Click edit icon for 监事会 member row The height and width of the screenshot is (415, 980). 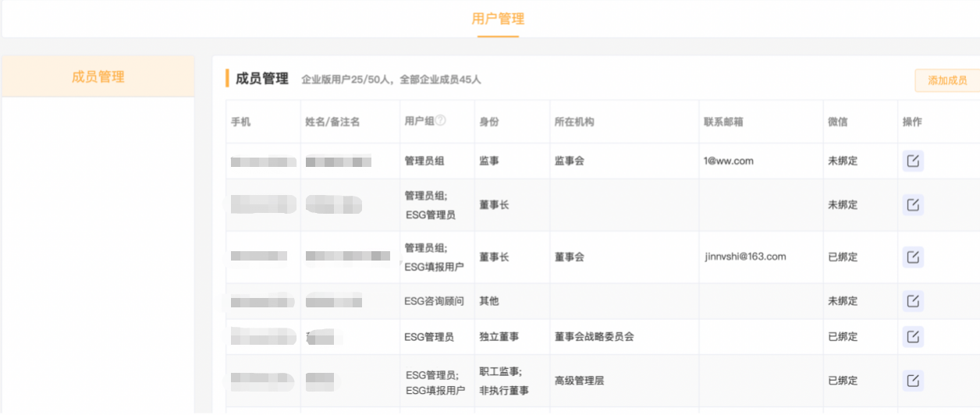tap(913, 161)
